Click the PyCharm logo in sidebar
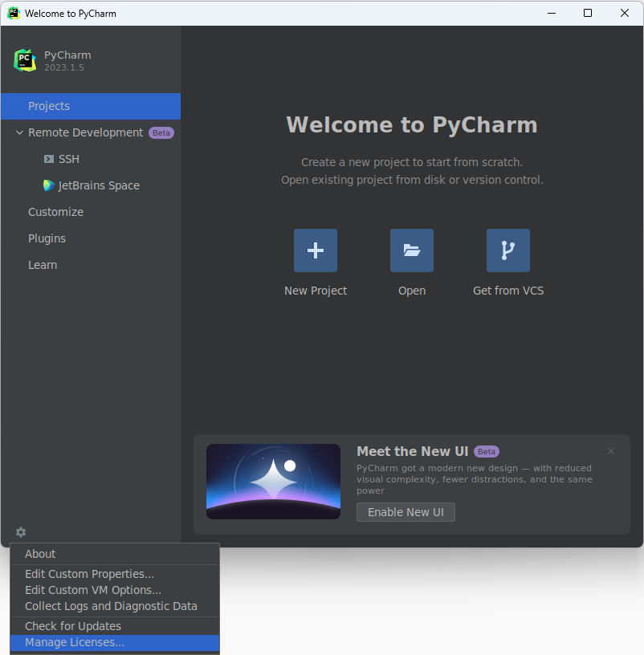This screenshot has height=655, width=644. 25,60
